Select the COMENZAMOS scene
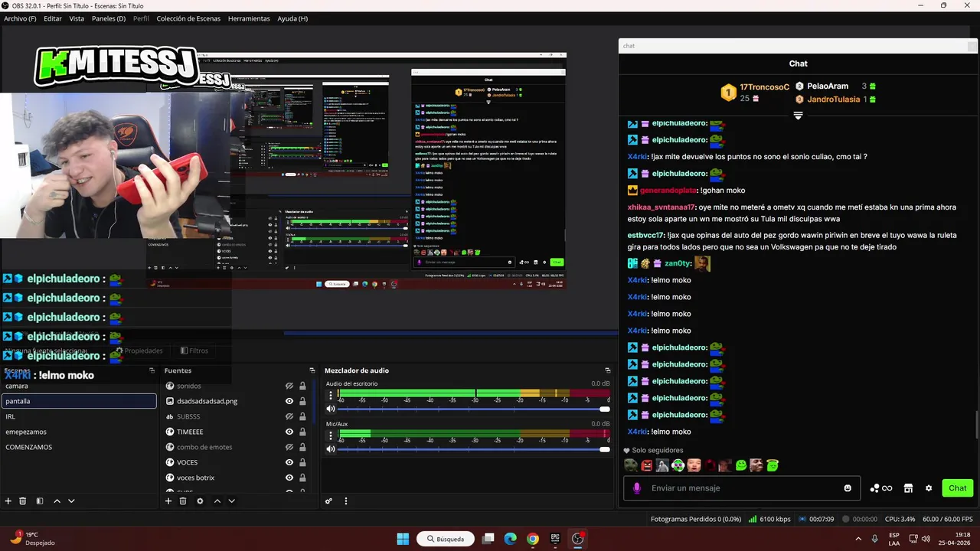The width and height of the screenshot is (980, 551). click(78, 447)
